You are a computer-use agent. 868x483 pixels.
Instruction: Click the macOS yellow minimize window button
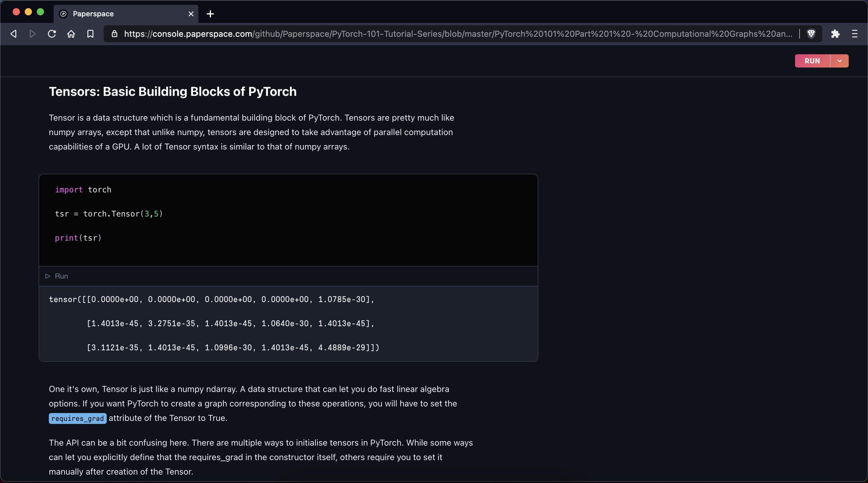tap(28, 12)
